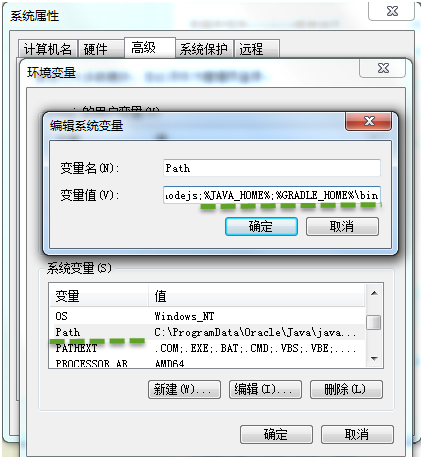Click the 变量值 field with the GRADLE_HOME path
The height and width of the screenshot is (459, 423).
click(272, 195)
